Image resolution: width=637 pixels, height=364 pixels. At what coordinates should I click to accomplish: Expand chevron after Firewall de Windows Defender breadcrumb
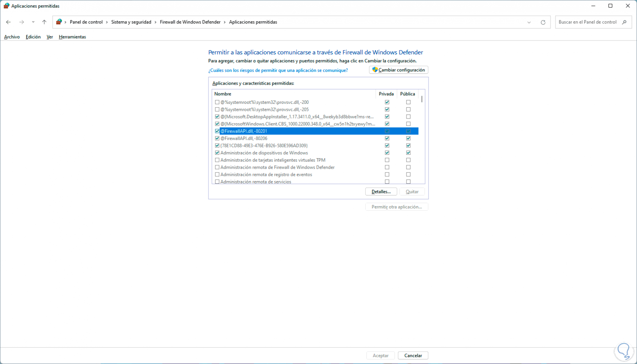pyautogui.click(x=225, y=22)
